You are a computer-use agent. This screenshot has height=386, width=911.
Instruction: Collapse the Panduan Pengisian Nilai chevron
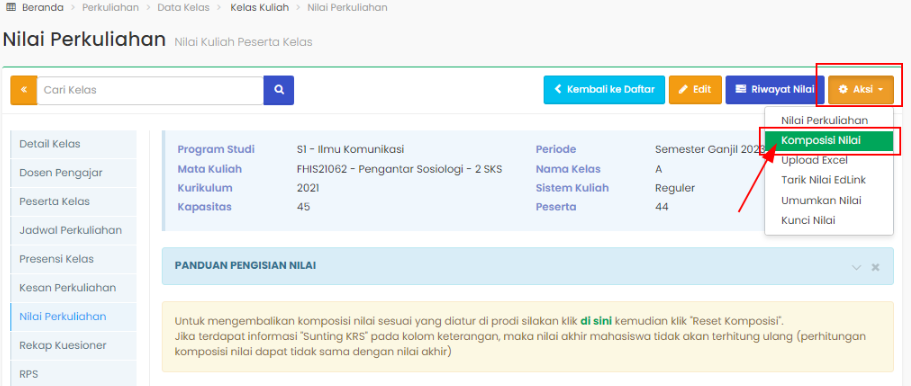point(856,267)
